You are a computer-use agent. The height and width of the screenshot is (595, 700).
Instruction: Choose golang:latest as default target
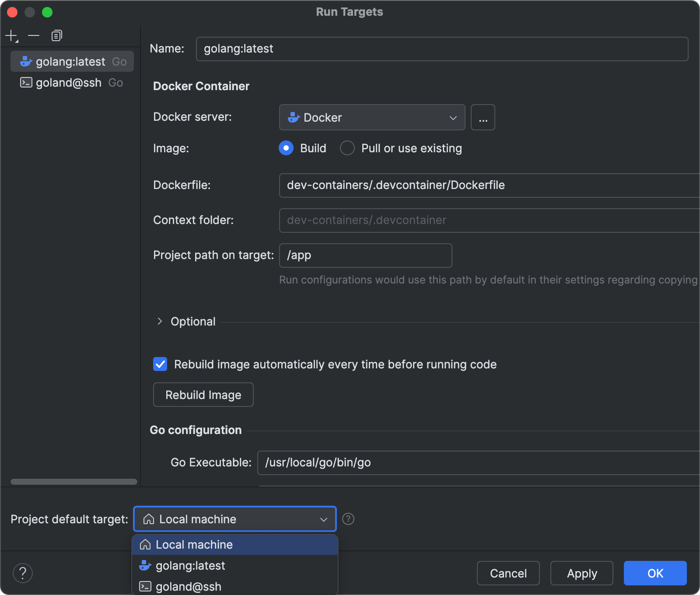190,566
